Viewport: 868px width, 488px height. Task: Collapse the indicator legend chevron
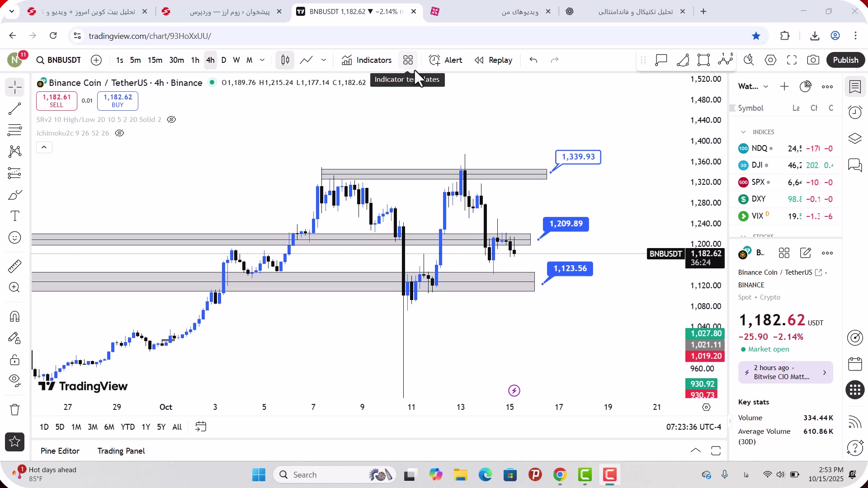(44, 147)
